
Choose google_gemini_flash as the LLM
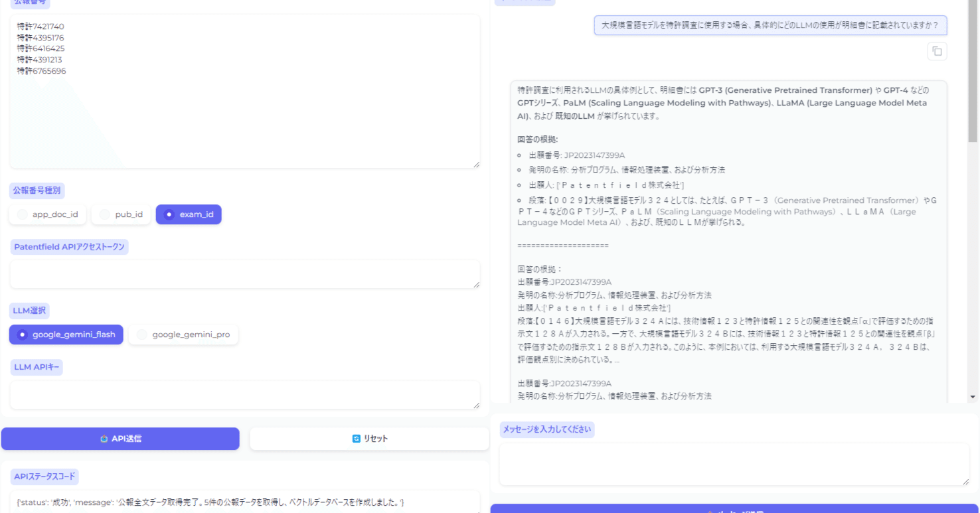[66, 334]
